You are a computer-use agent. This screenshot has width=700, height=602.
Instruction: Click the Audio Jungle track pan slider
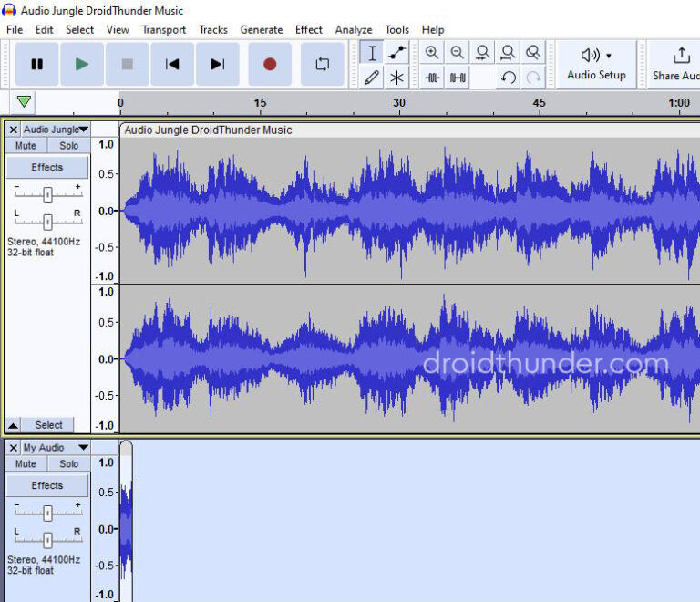pyautogui.click(x=47, y=222)
